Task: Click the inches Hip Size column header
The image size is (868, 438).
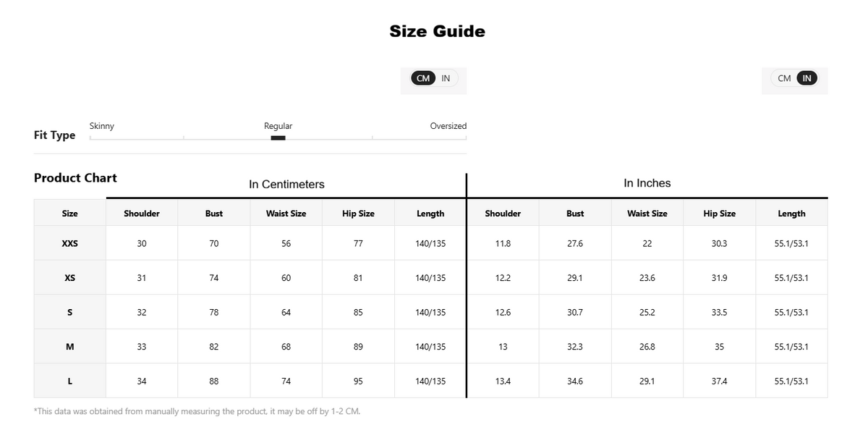Action: (720, 214)
